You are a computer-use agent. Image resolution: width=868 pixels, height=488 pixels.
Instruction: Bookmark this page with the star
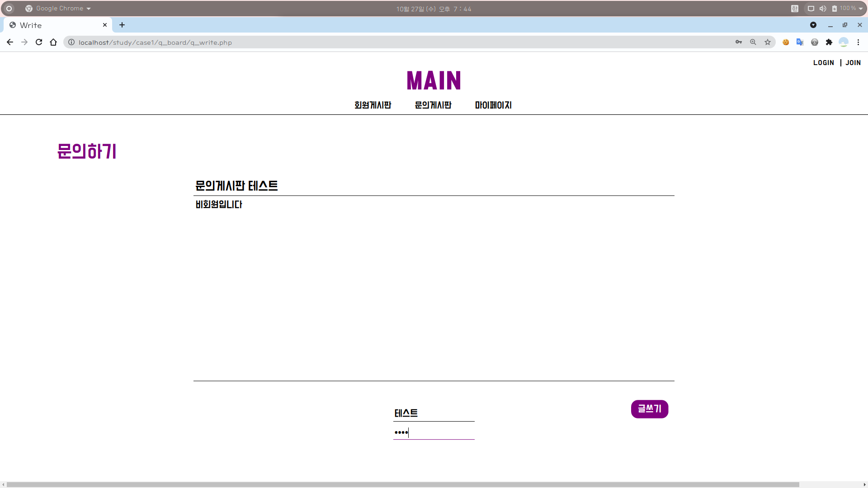(768, 42)
